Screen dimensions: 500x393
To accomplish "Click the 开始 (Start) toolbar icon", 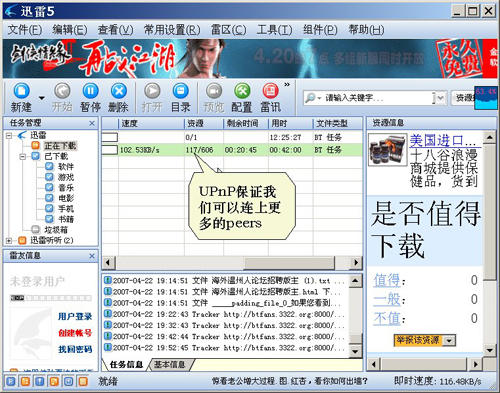I will [62, 91].
